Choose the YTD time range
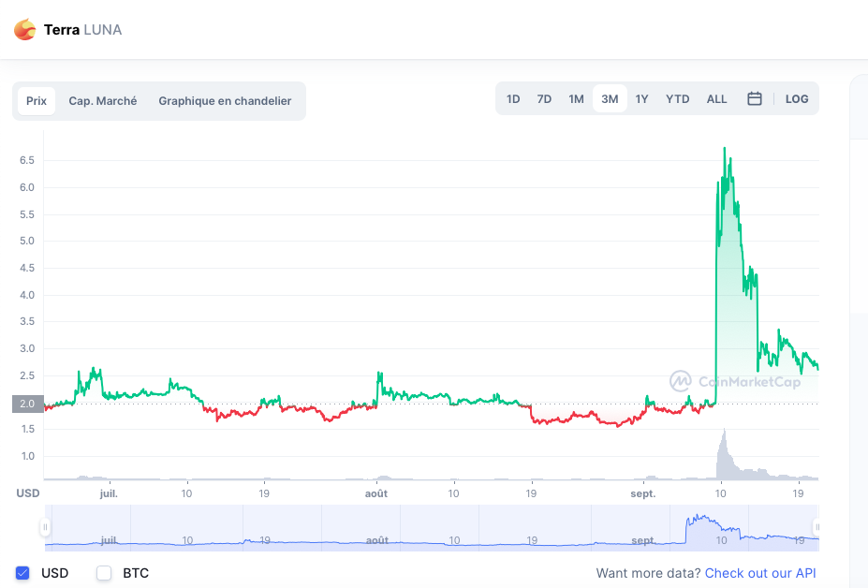This screenshot has width=868, height=588. coord(678,98)
